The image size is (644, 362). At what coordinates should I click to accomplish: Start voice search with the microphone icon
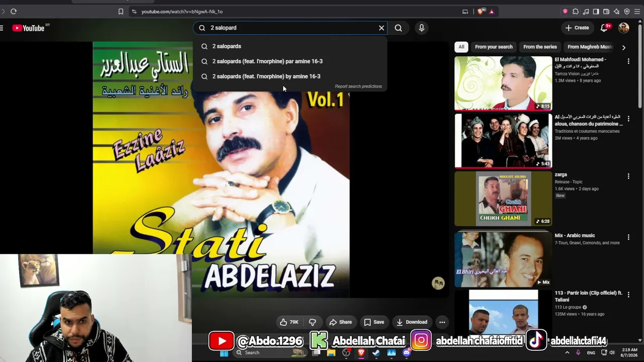422,28
